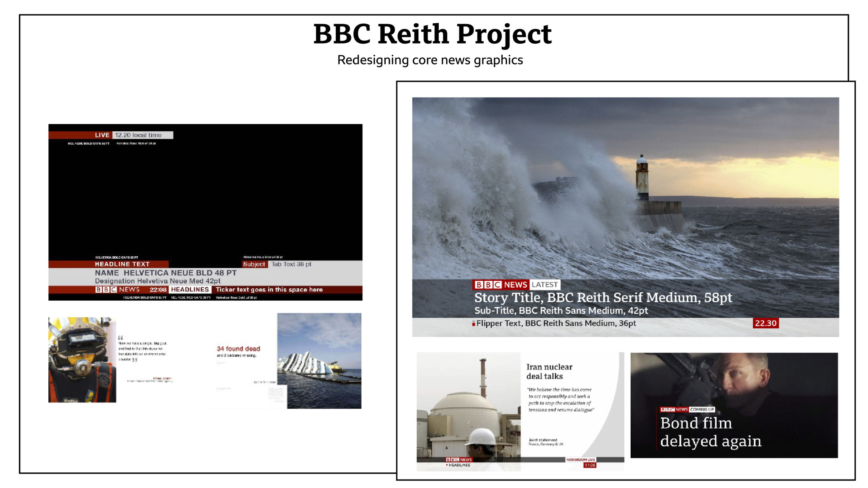Click the white "HEADLINES" ticker label
868x488 pixels.
(x=190, y=289)
